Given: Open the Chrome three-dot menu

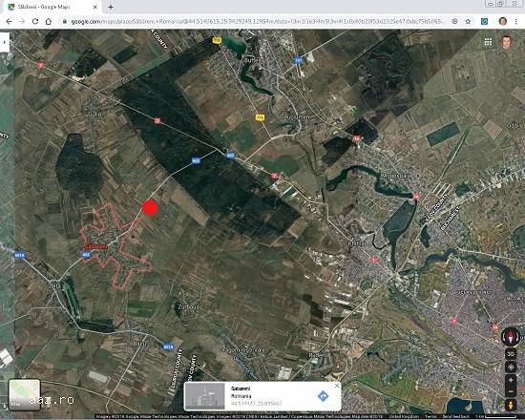Looking at the screenshot, I should pyautogui.click(x=516, y=21).
